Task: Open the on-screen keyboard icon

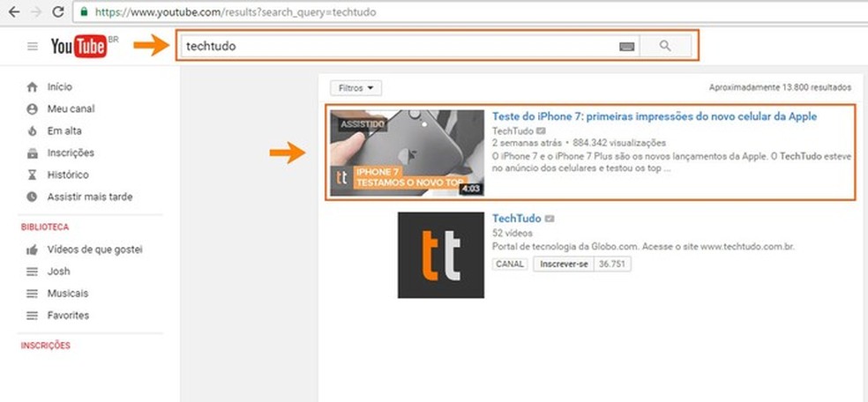Action: [x=626, y=47]
